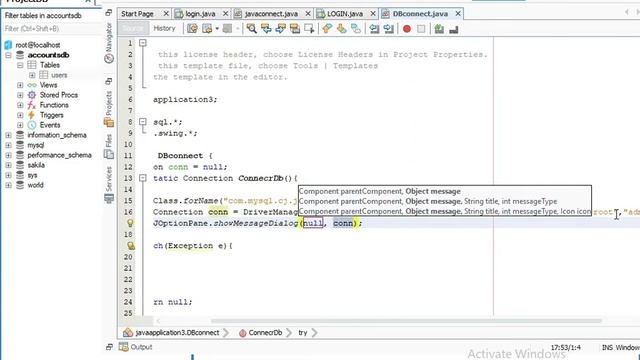Open the Projects side panel

(109, 109)
